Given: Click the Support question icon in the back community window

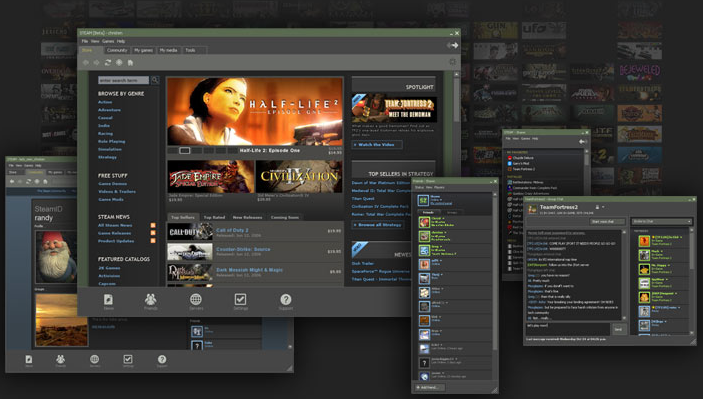Looking at the screenshot, I should pos(162,360).
